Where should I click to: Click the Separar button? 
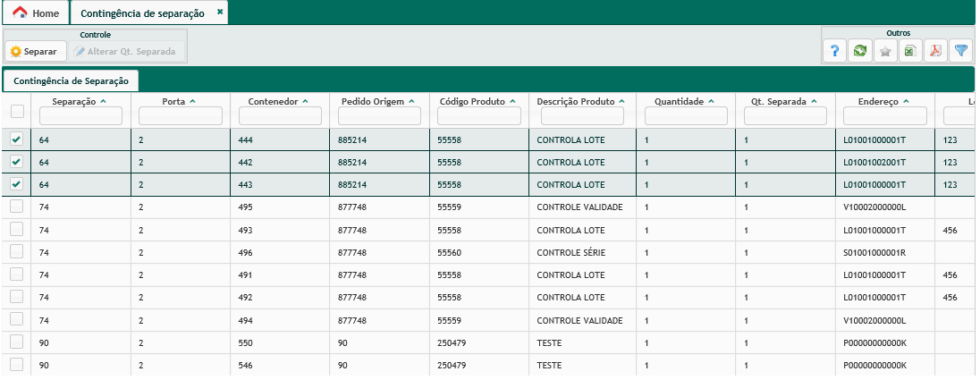coord(34,51)
